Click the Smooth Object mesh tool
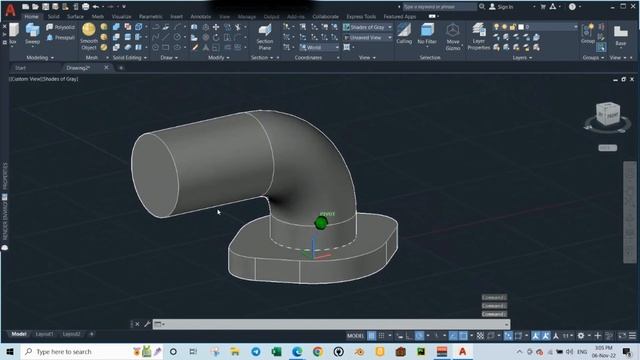Screen dimensions: 640x360 89,36
